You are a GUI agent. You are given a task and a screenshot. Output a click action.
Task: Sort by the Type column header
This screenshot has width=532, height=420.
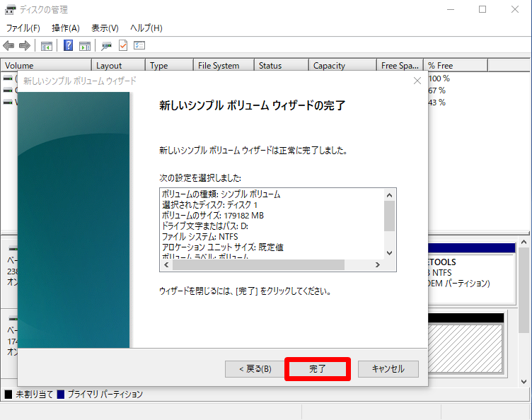click(169, 66)
